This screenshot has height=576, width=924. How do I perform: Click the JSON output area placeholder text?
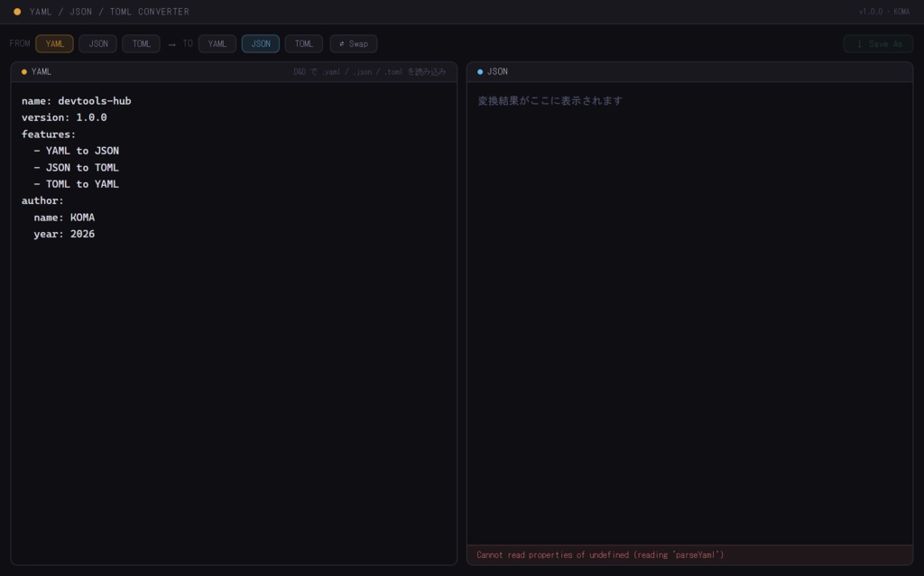550,101
